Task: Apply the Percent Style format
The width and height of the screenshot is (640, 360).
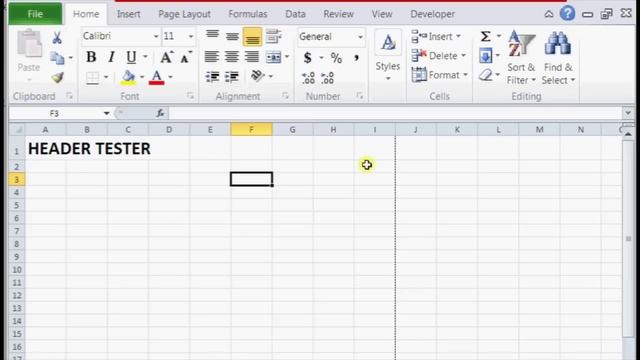Action: (336, 58)
